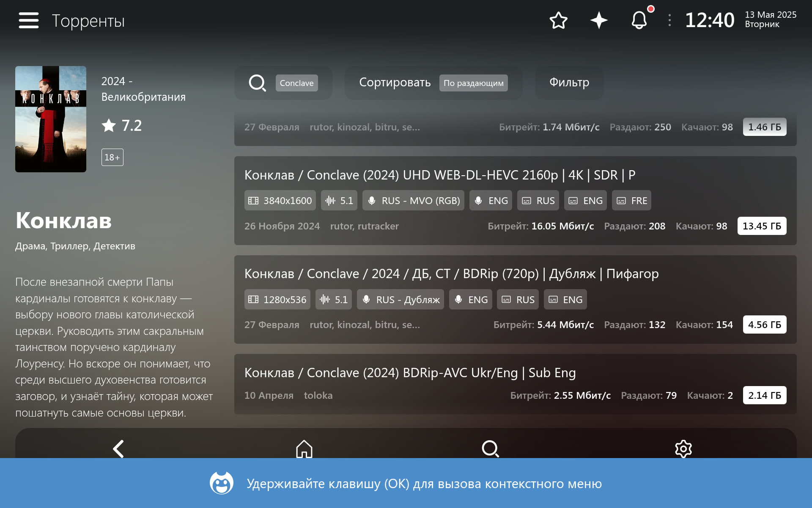The height and width of the screenshot is (508, 812).
Task: Open the Сортировать sort dropdown
Action: click(394, 83)
